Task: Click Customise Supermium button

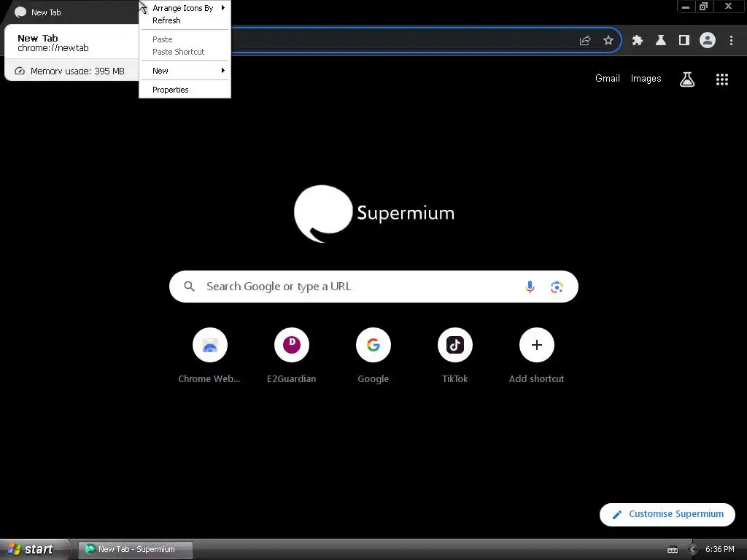Action: pos(667,514)
